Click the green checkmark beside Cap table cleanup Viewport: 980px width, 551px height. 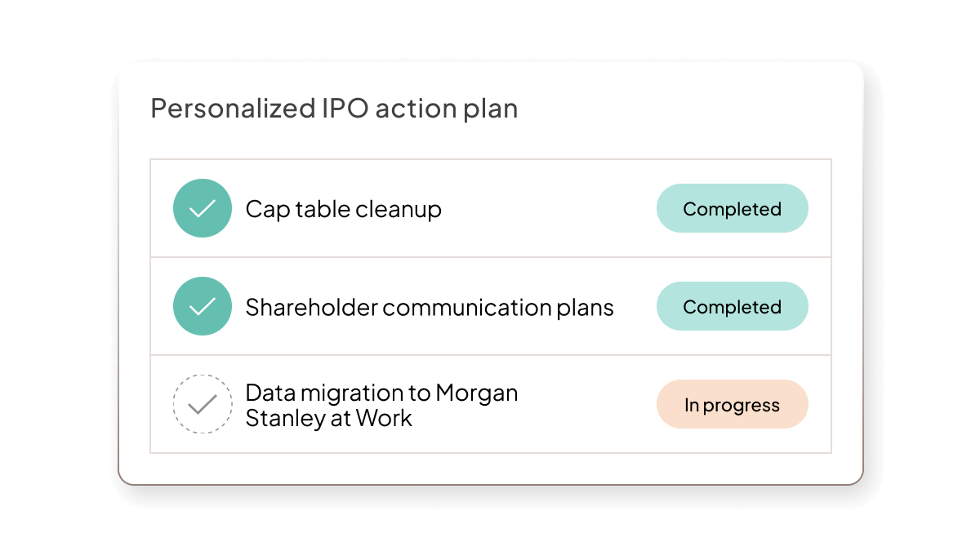tap(203, 208)
